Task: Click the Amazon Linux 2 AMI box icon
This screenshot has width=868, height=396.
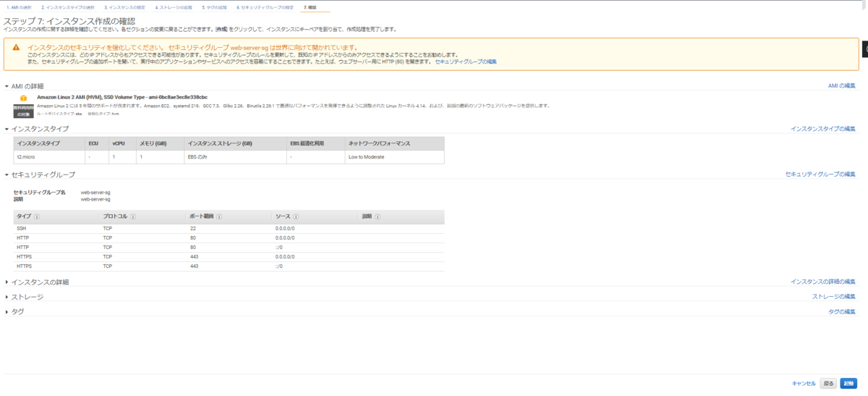Action: click(x=23, y=98)
